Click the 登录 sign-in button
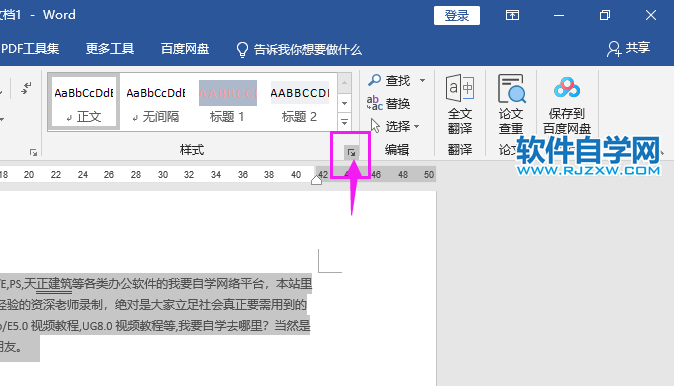Image resolution: width=674 pixels, height=386 pixels. click(x=456, y=15)
